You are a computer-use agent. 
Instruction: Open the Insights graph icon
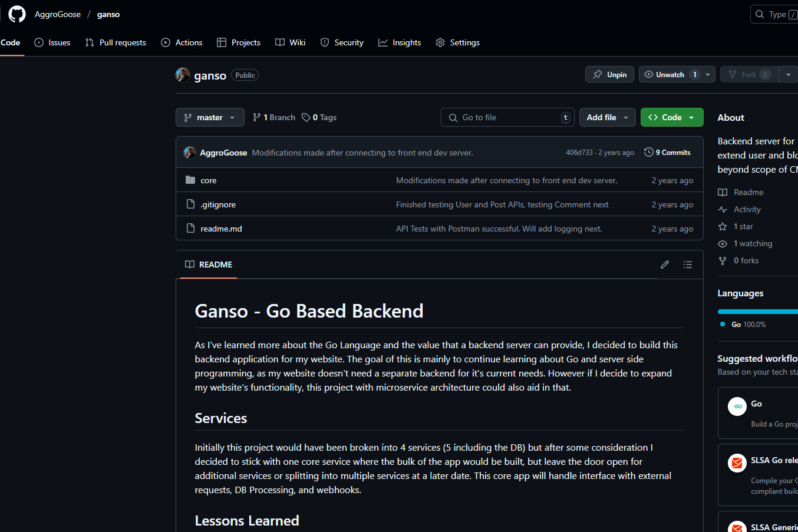[382, 42]
